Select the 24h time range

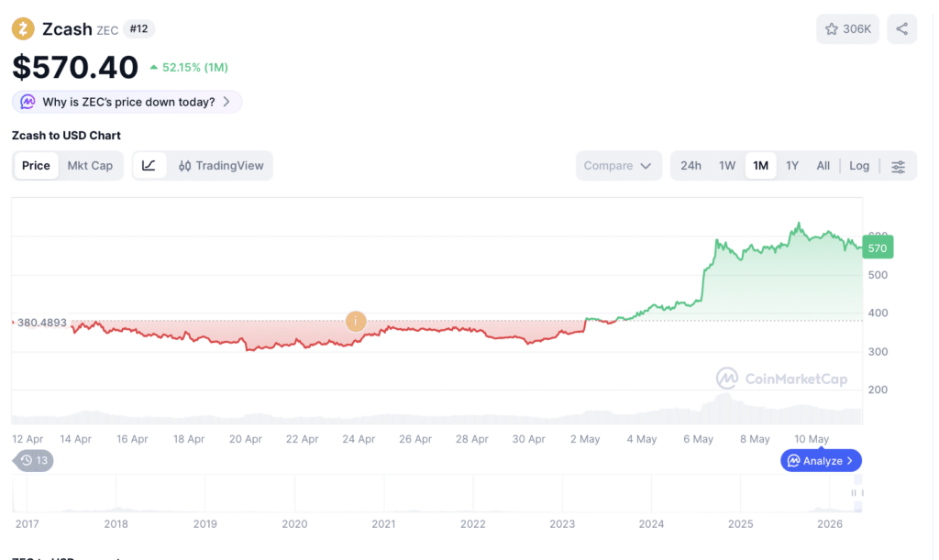tap(690, 166)
